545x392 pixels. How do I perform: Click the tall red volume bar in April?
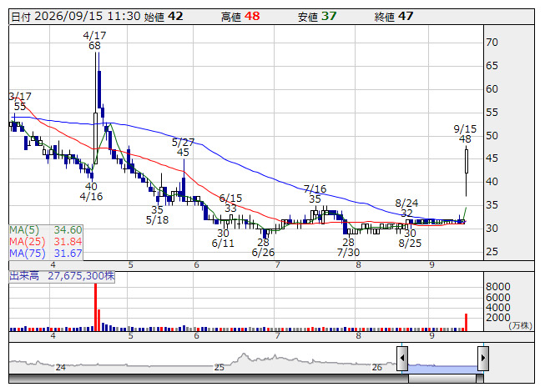tap(96, 307)
